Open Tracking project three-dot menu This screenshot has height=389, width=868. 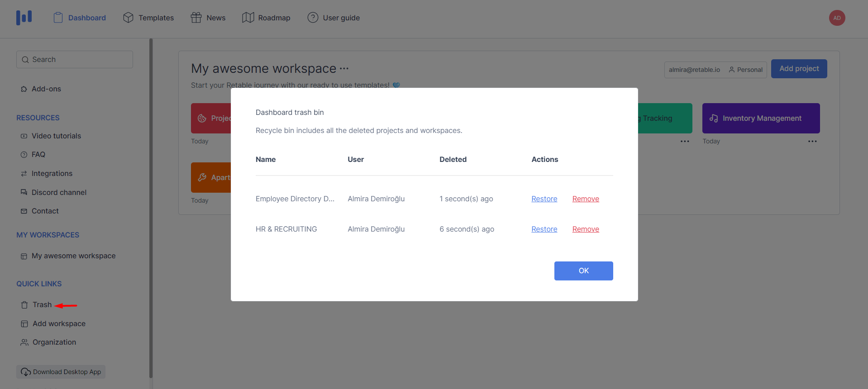pyautogui.click(x=685, y=142)
